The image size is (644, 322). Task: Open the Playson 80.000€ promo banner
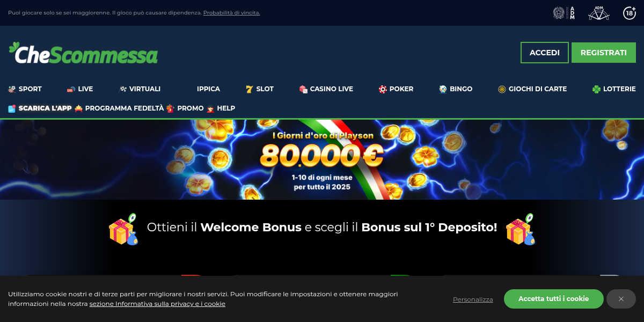[x=322, y=159]
